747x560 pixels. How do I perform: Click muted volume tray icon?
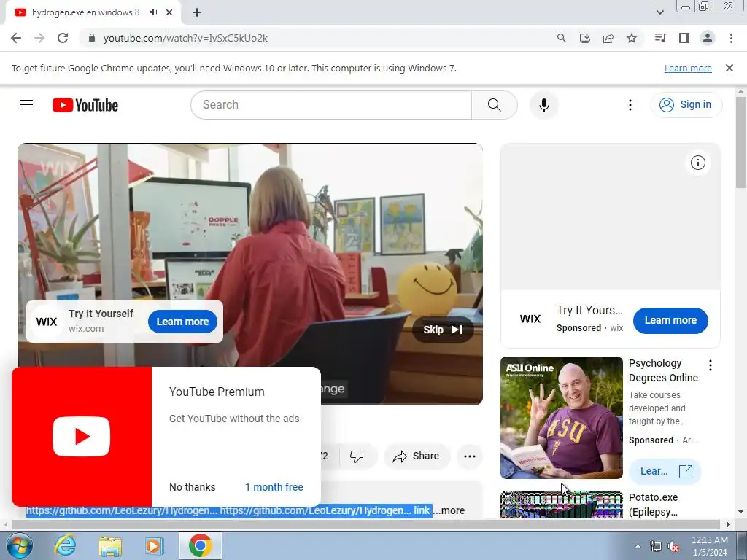click(673, 547)
